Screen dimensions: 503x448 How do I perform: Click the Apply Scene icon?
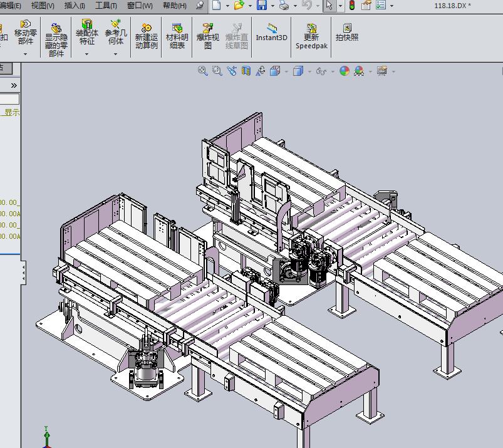[x=359, y=71]
